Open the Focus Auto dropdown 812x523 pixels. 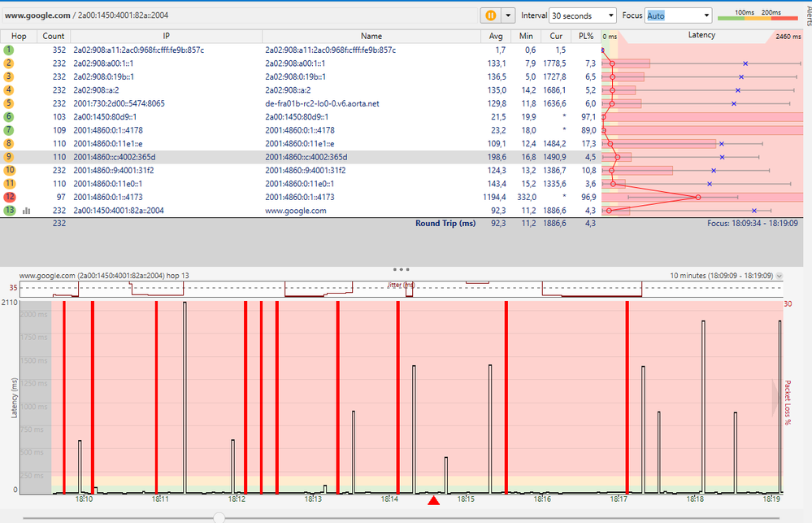point(679,15)
